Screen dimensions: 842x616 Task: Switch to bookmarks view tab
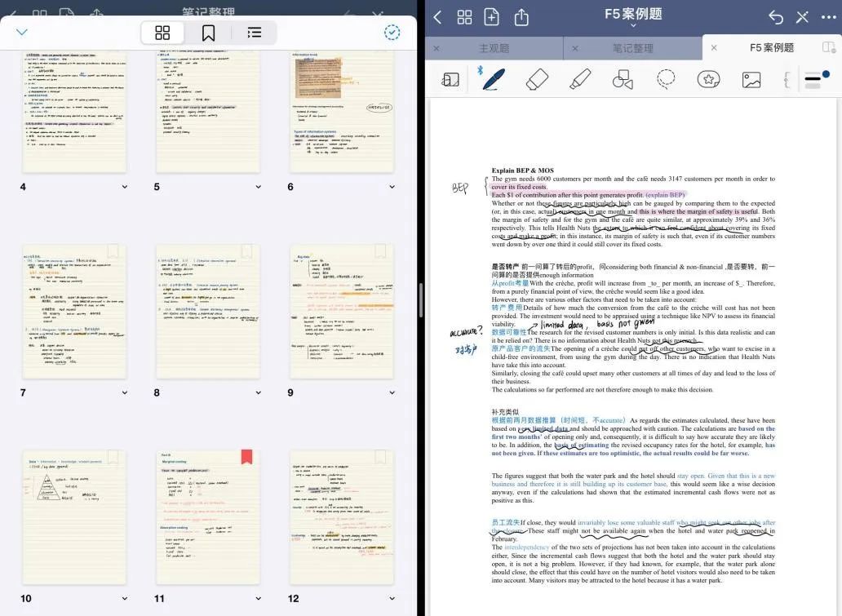209,33
